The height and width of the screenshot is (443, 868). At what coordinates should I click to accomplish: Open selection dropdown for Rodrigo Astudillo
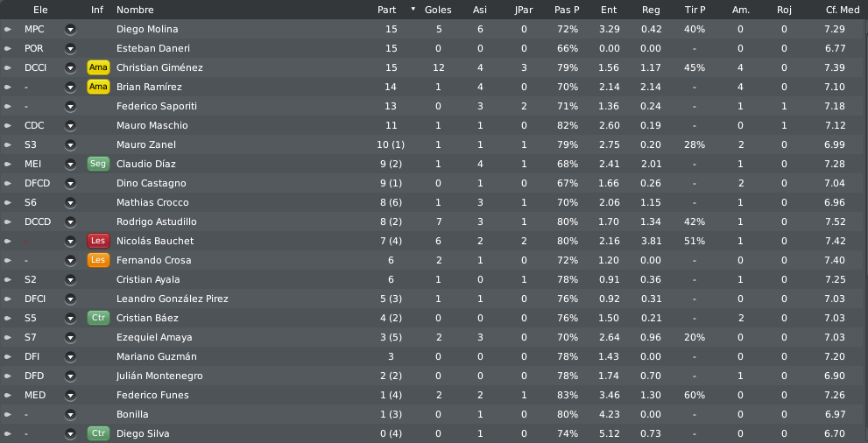pyautogui.click(x=70, y=221)
